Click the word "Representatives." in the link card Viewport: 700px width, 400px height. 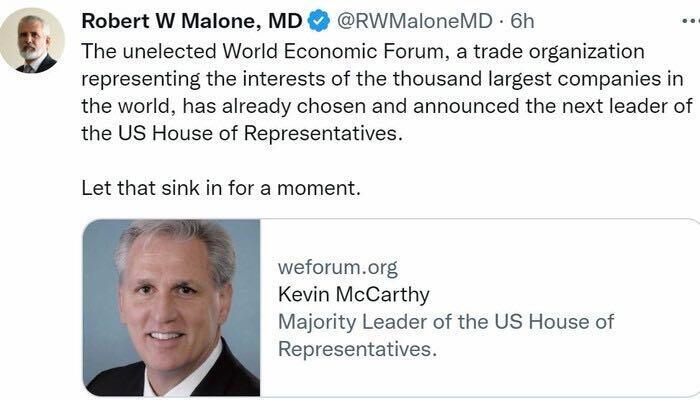357,350
